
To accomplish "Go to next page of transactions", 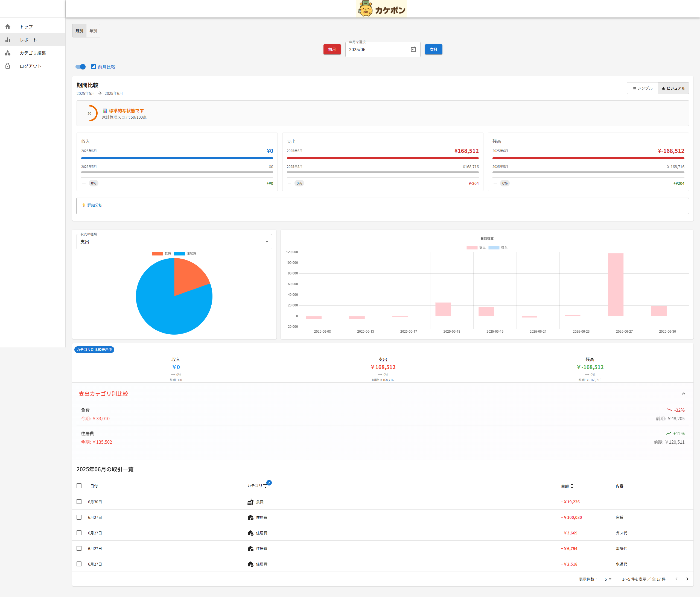I will 687,579.
